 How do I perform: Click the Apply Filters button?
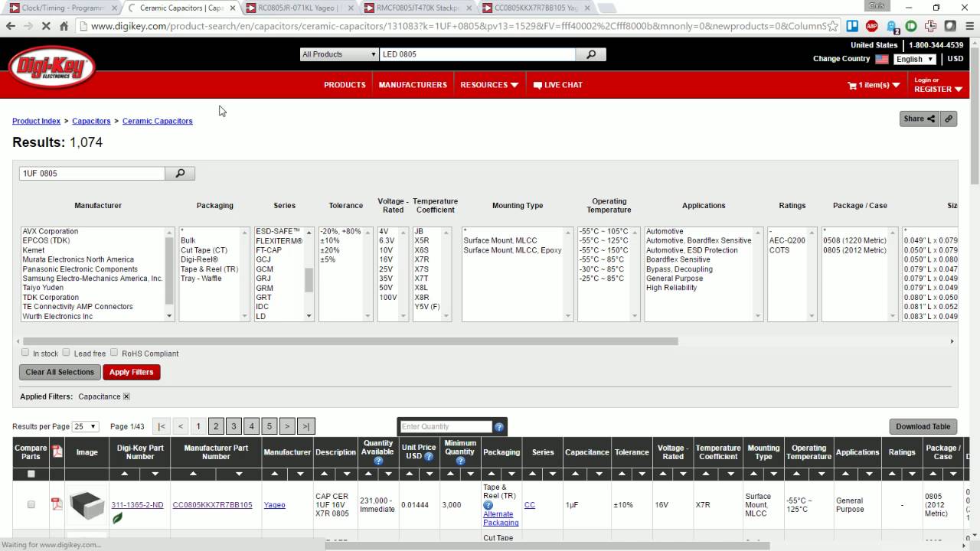click(131, 372)
